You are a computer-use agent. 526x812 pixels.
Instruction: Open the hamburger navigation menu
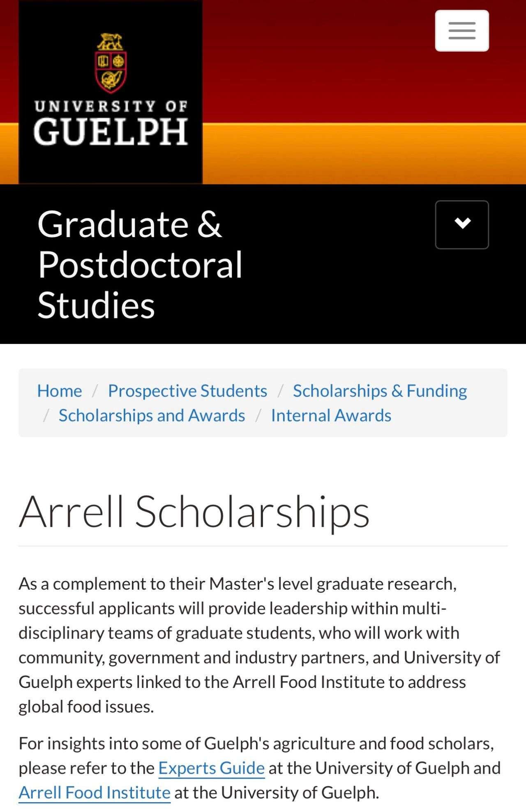point(462,31)
